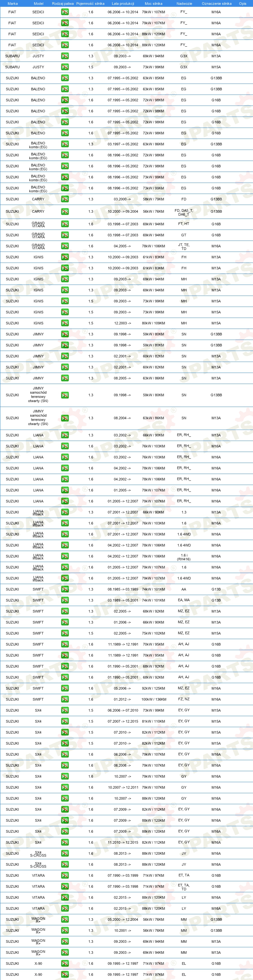This screenshot has height=980, width=253.
Task: Select the '80kW / 109KM' power cell
Action: (153, 323)
